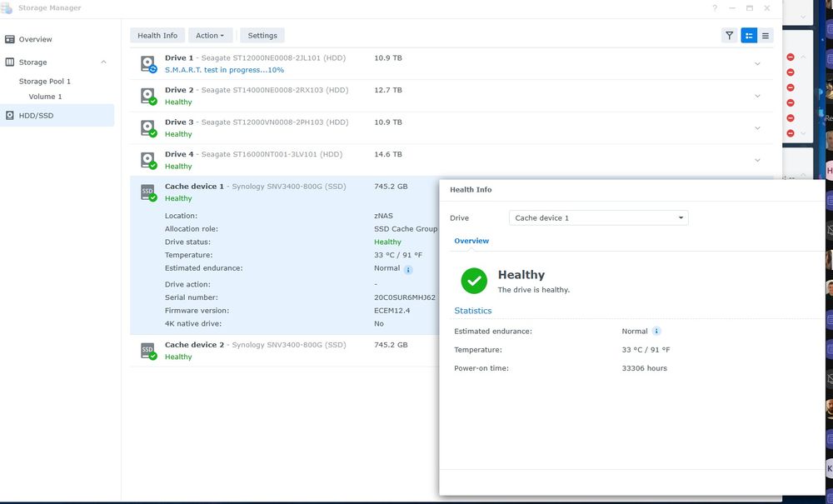Viewport: 833px width, 504px height.
Task: Select Storage in sidebar
Action: click(x=33, y=62)
